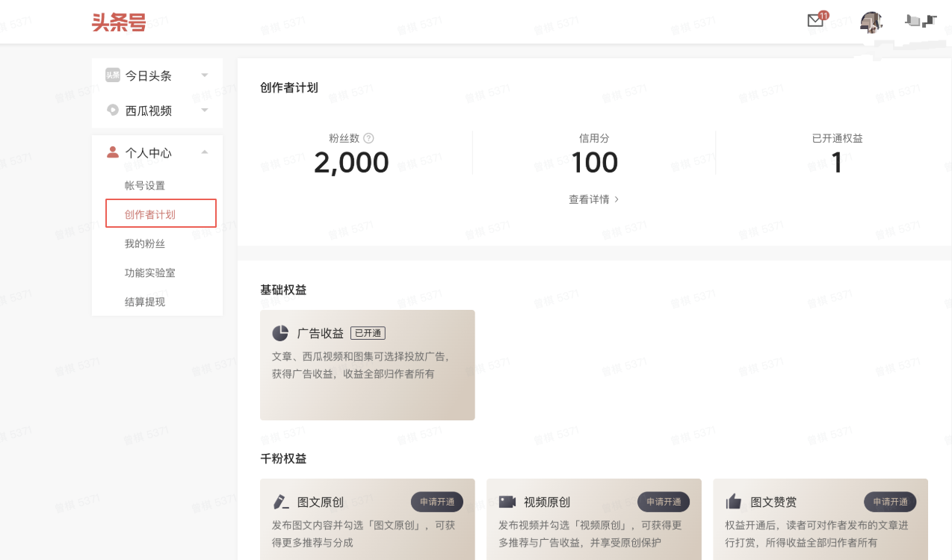This screenshot has width=952, height=560.
Task: Click 申请开通 for 图文原创
Action: pos(437,502)
